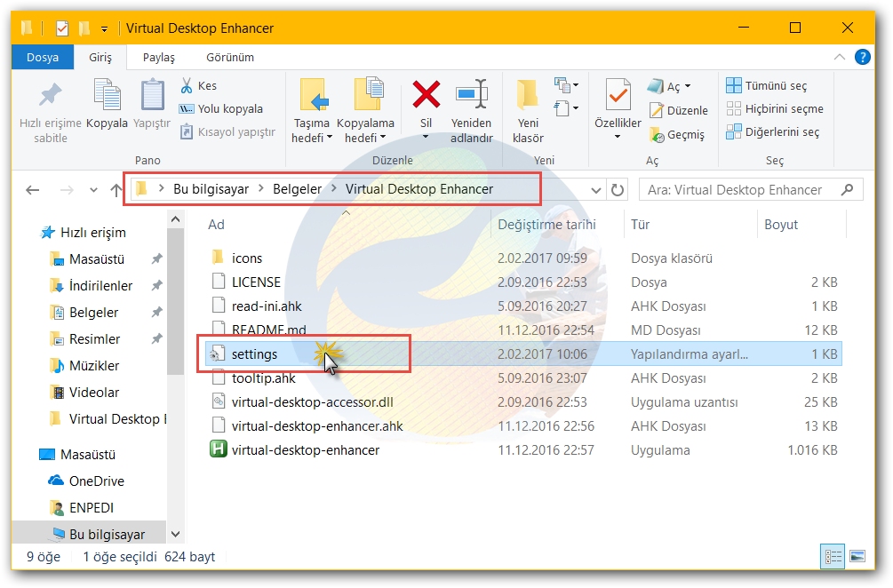Screen dimensions: 893x588
Task: Open the easy access dropdown icon
Action: click(x=566, y=108)
